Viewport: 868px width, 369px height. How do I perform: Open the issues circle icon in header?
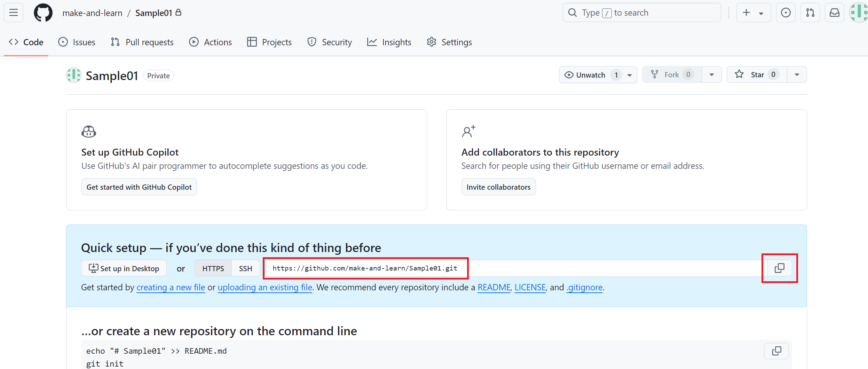[786, 13]
